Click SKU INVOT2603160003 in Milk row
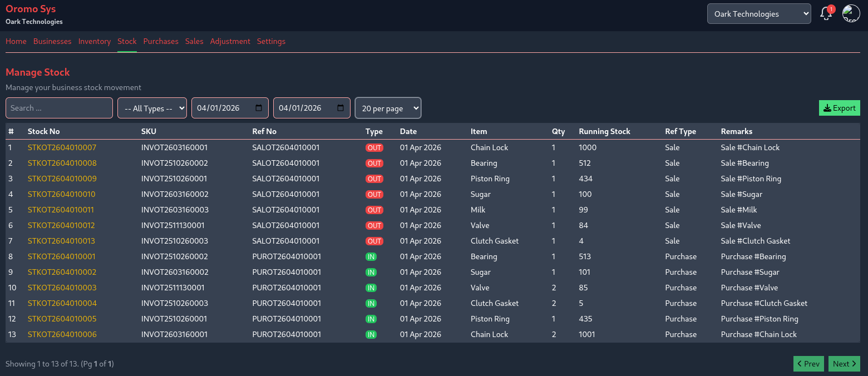 click(175, 210)
